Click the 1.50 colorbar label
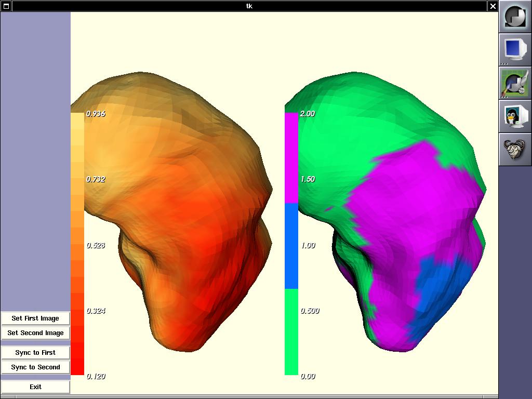Image resolution: width=532 pixels, height=399 pixels. (308, 179)
